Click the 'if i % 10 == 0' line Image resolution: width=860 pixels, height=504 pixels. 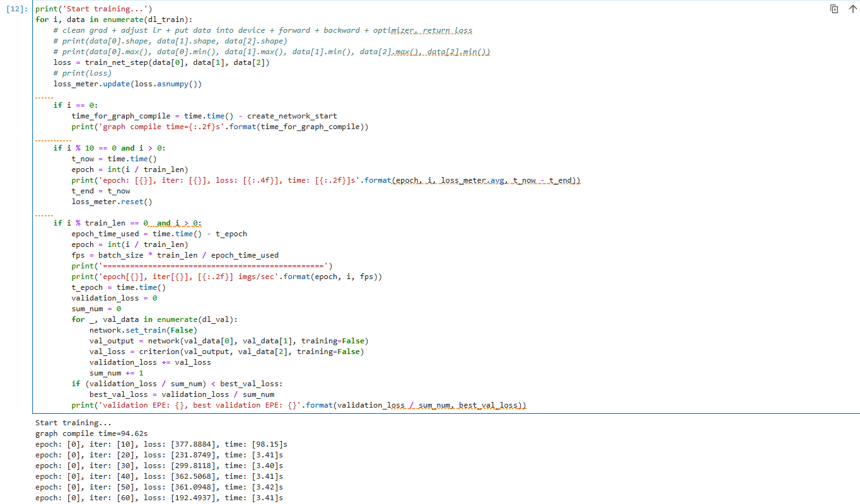[x=110, y=148]
